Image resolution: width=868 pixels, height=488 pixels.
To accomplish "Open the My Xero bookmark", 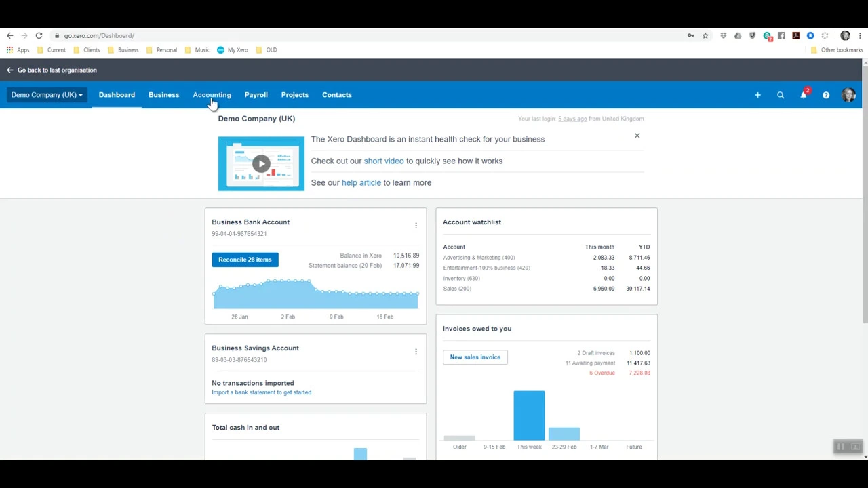I will coord(232,50).
